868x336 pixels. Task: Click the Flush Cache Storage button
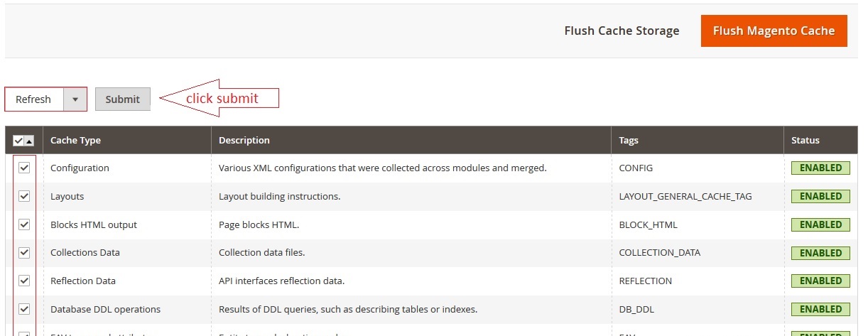point(622,31)
